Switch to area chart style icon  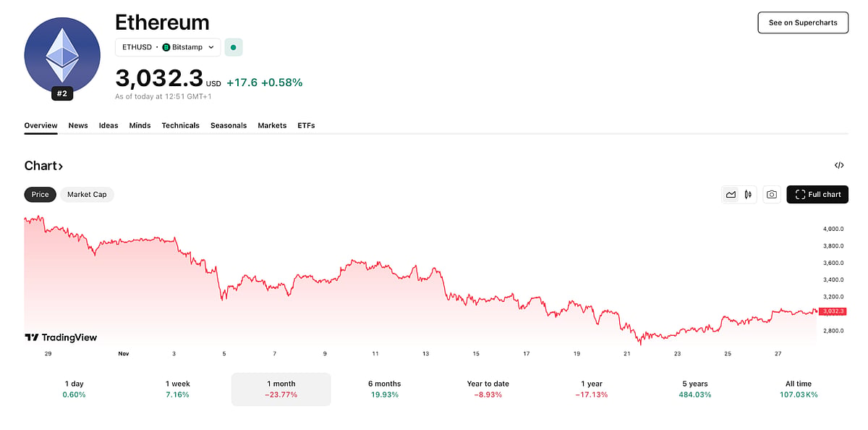click(x=731, y=194)
